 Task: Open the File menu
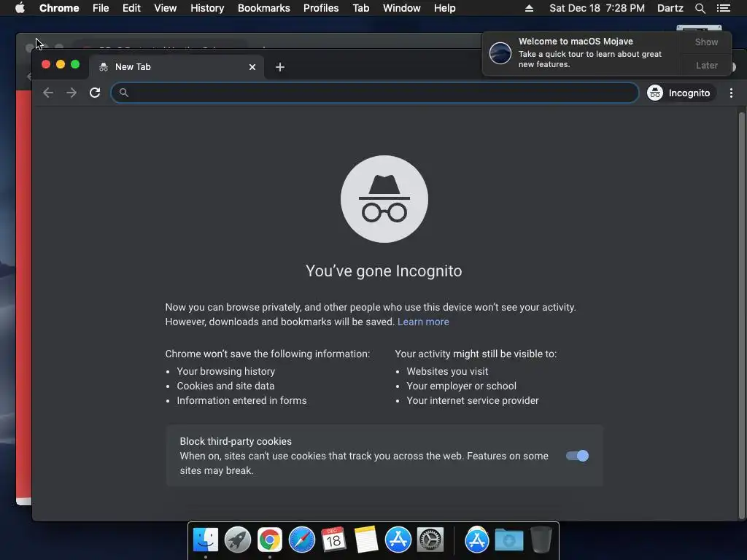tap(101, 8)
